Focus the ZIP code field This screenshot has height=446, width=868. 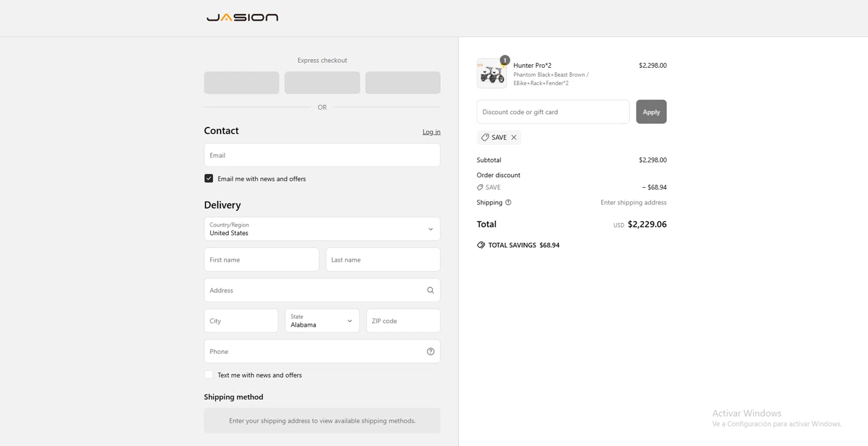(x=403, y=321)
